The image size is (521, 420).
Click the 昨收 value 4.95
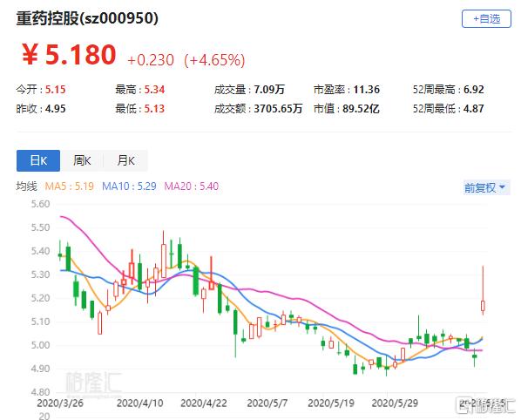(55, 109)
